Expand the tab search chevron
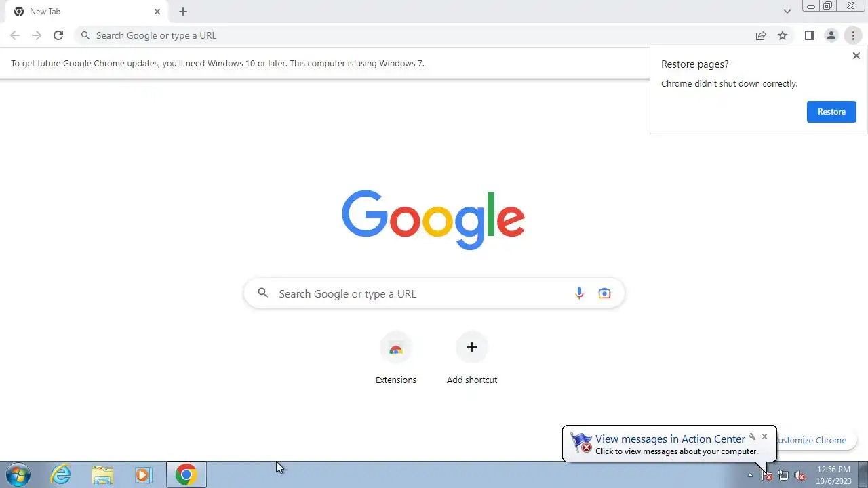This screenshot has height=488, width=868. coord(787,12)
